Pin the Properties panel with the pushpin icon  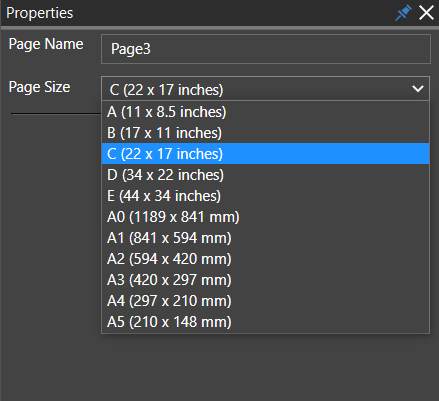click(x=403, y=13)
